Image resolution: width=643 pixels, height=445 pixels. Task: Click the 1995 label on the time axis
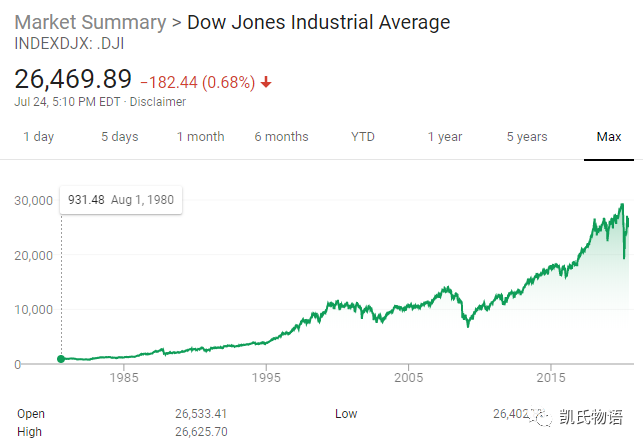266,379
